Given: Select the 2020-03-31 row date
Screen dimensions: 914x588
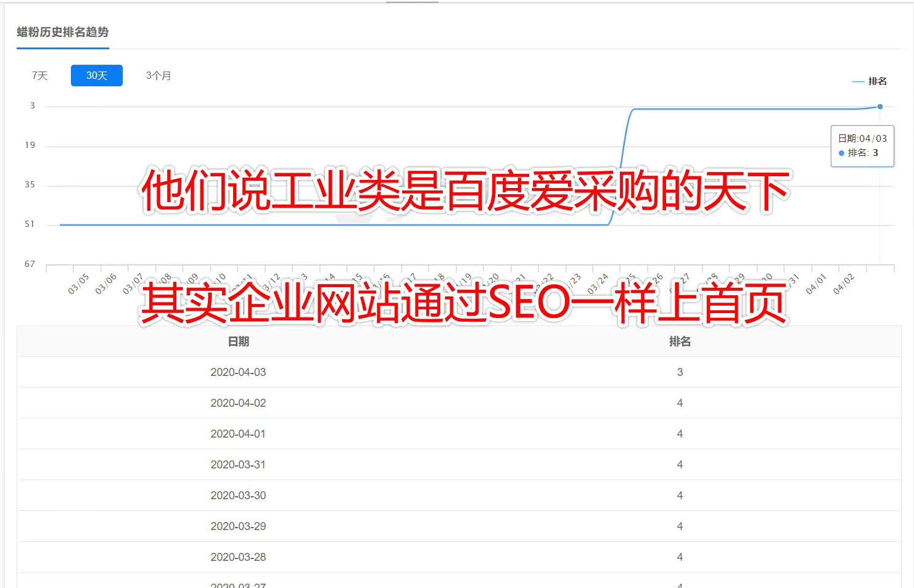Looking at the screenshot, I should click(238, 465).
